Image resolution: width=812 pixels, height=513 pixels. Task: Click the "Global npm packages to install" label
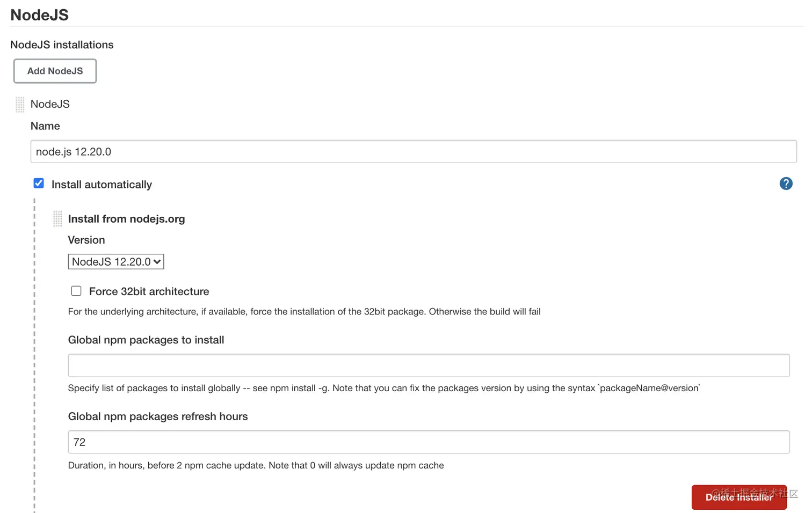pyautogui.click(x=146, y=340)
